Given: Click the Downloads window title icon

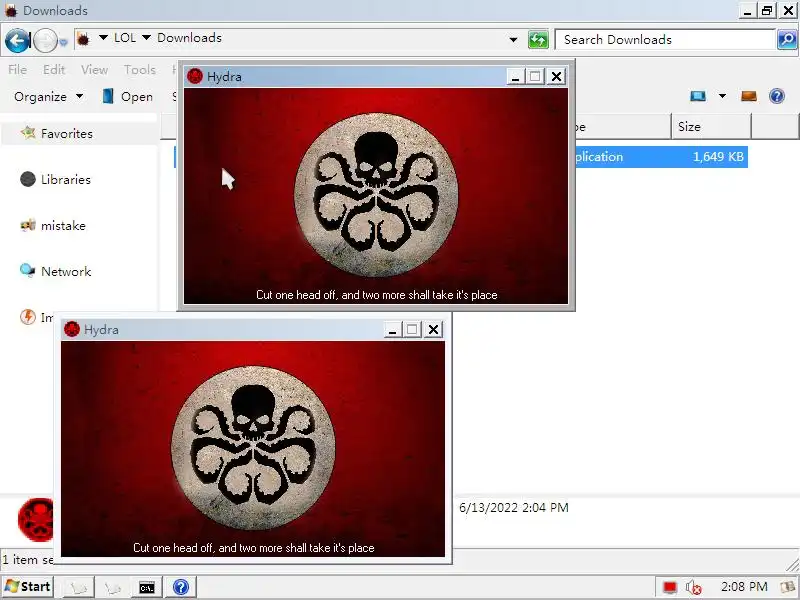Looking at the screenshot, I should coord(11,11).
